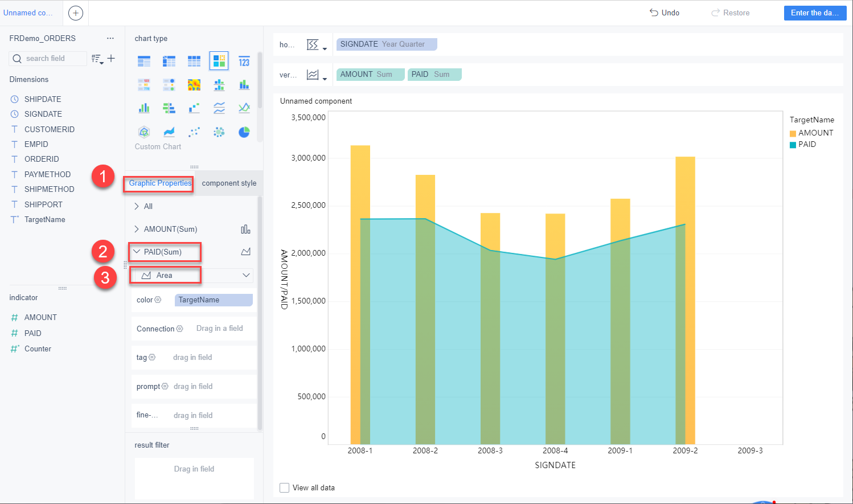Select the stacked column chart type
Screen dimensions: 853x504
[244, 85]
